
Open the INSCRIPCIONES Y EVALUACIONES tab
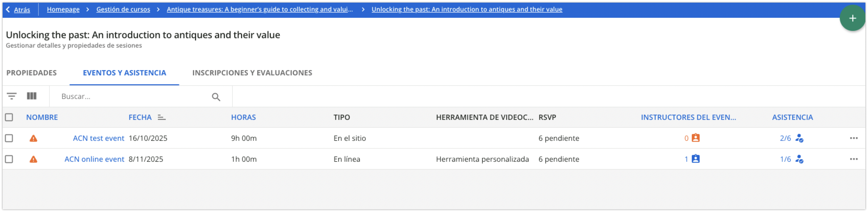(x=252, y=72)
